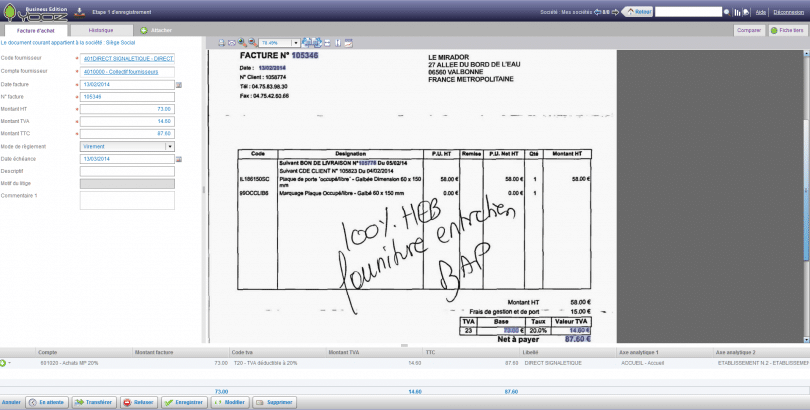Click the fit-to-height icon in viewer toolbar
Image resolution: width=810 pixels, height=410 pixels.
(338, 43)
